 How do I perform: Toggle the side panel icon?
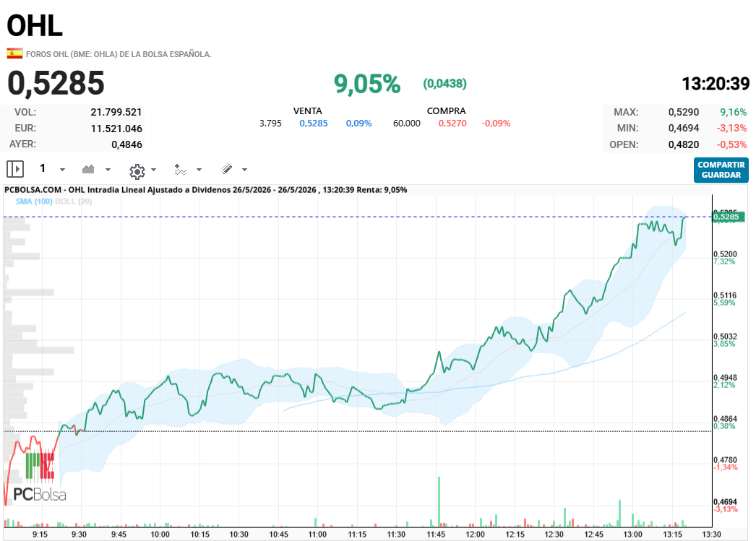[15, 169]
